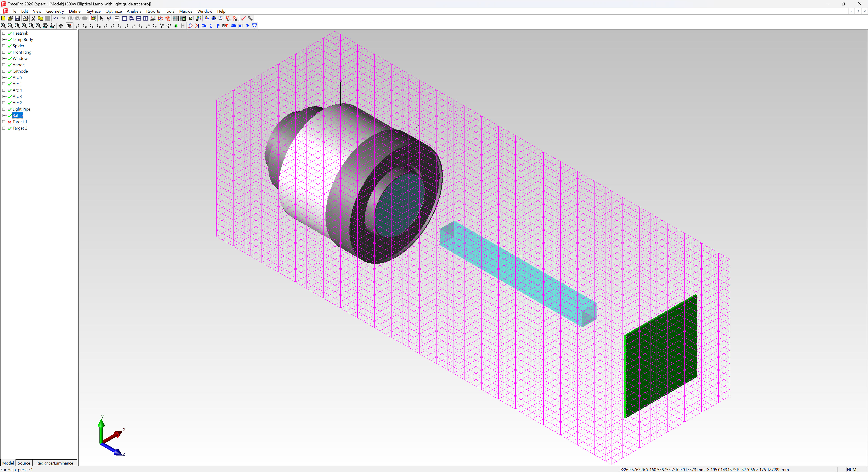868x472 pixels.
Task: Expand the Anode tree node
Action: pyautogui.click(x=4, y=65)
